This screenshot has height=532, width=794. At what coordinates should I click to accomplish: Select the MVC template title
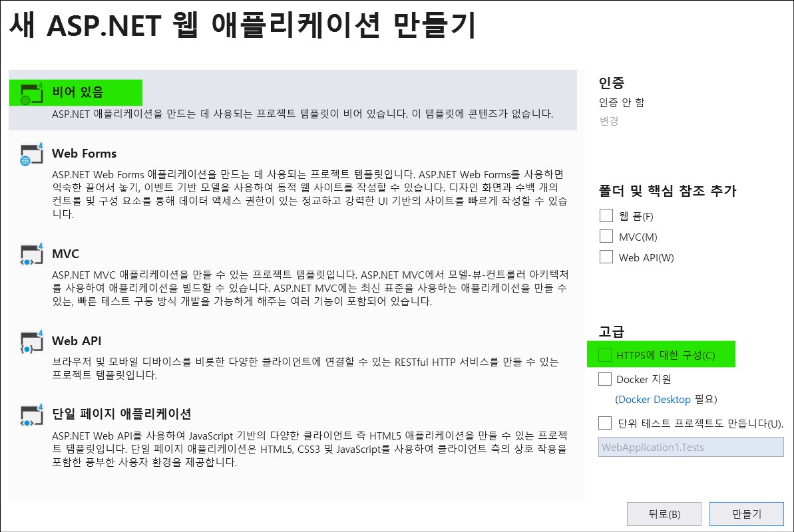point(65,253)
